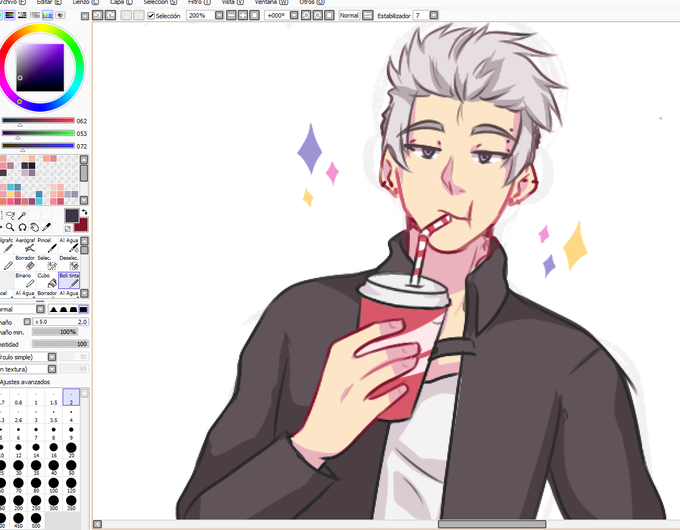This screenshot has height=530, width=680.
Task: Toggle the scratchpad panel icon
Action: 60,15
